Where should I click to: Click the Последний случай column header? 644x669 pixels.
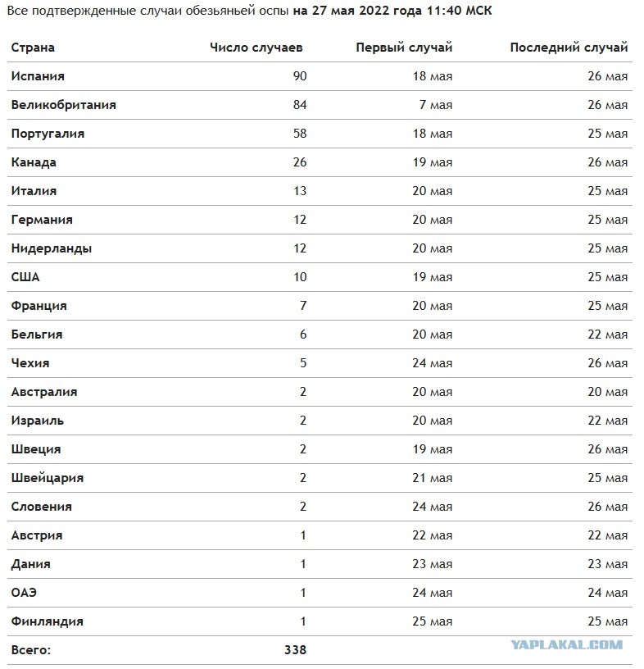pyautogui.click(x=569, y=48)
